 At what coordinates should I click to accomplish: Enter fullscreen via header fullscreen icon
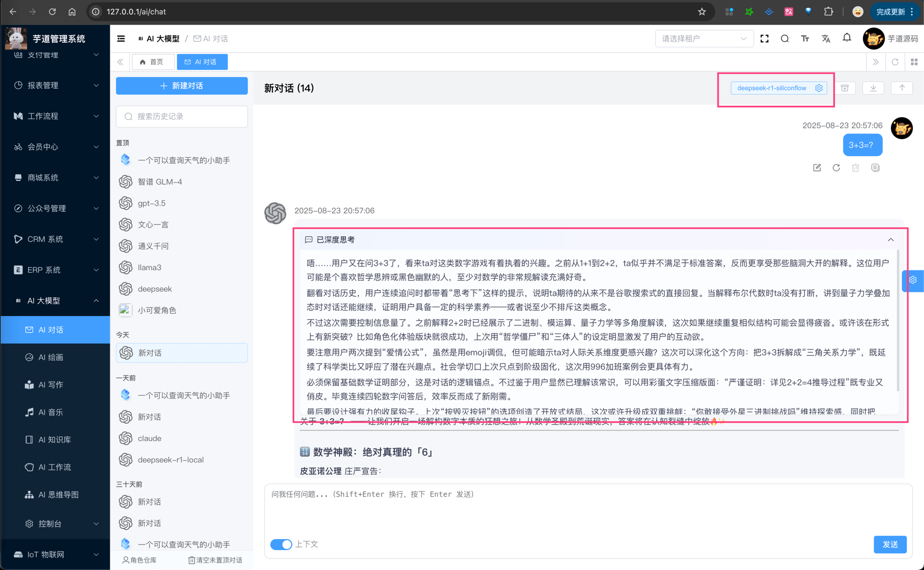point(765,38)
